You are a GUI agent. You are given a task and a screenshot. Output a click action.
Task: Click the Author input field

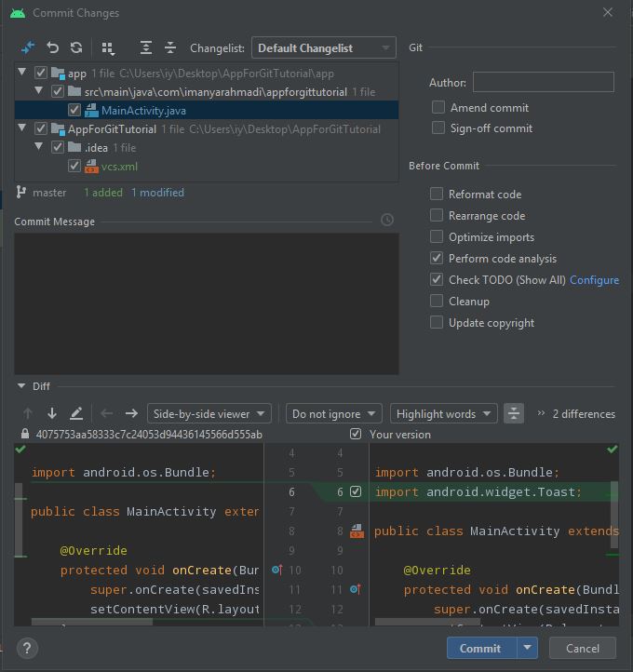point(544,82)
